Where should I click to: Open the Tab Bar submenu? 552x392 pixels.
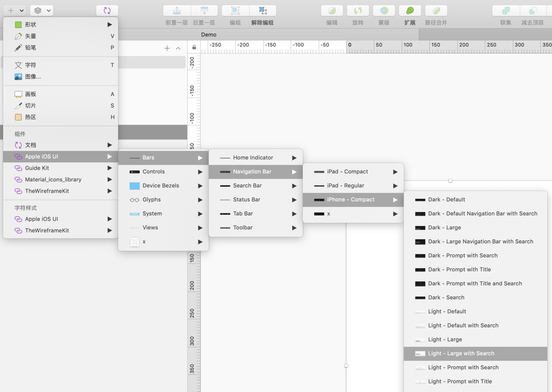(x=255, y=214)
